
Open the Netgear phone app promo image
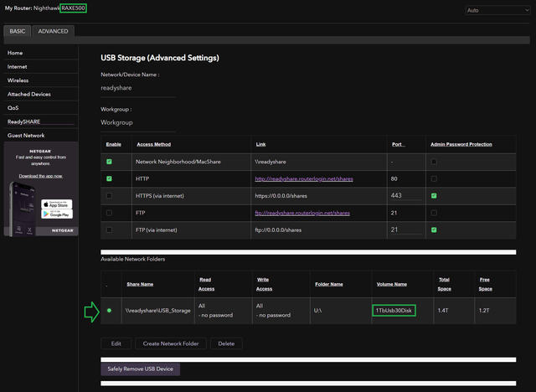click(41, 189)
